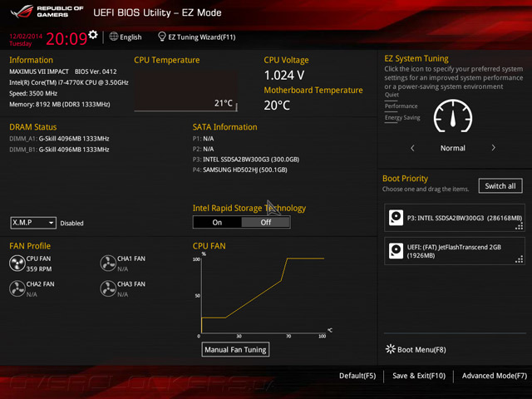This screenshot has width=532, height=399.
Task: Click the CPU Temperature graph
Action: 185,91
